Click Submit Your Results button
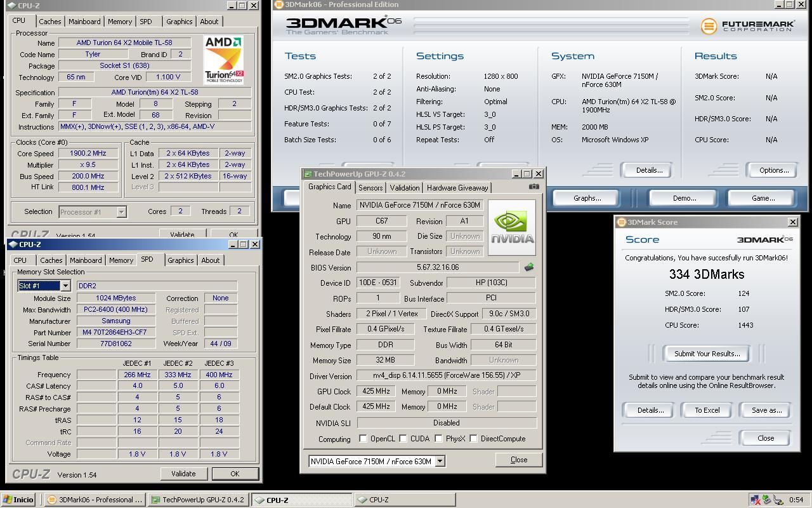 pyautogui.click(x=707, y=354)
